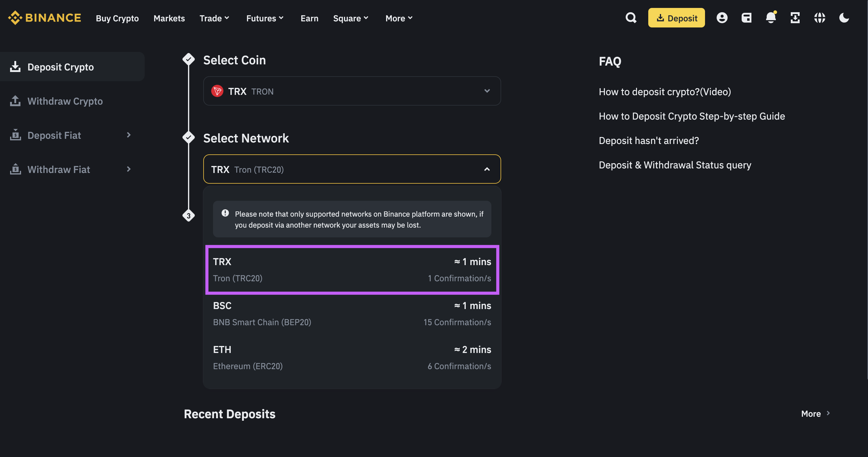
Task: Open the user profile icon
Action: pyautogui.click(x=722, y=18)
